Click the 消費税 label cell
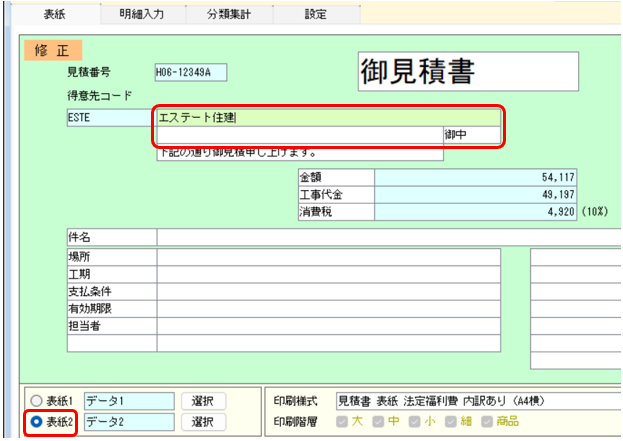This screenshot has width=623, height=441. pos(337,212)
